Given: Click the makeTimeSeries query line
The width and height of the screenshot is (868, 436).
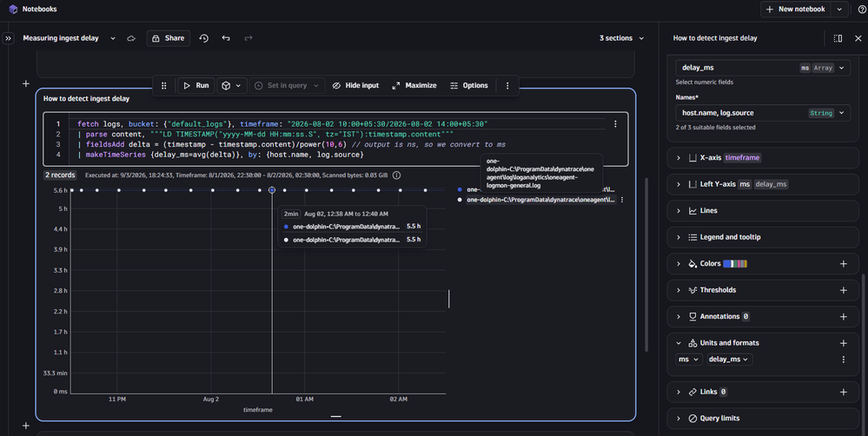Looking at the screenshot, I should (221, 155).
